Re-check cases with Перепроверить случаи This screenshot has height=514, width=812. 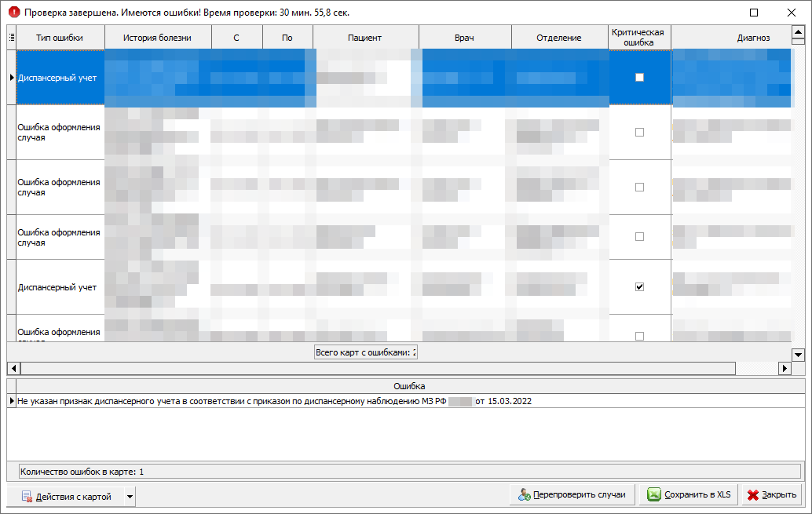[572, 494]
